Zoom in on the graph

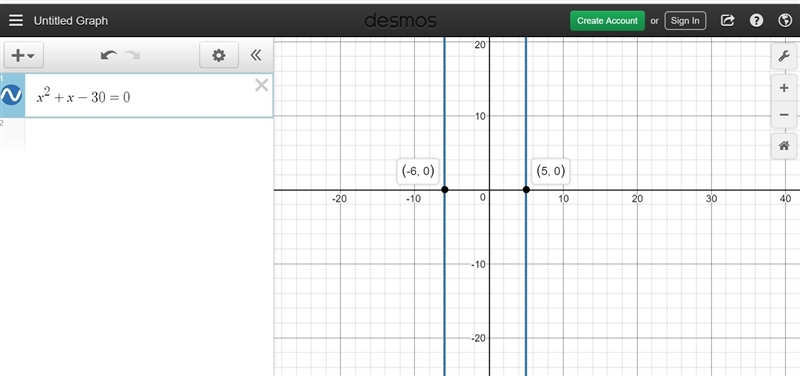tap(784, 88)
